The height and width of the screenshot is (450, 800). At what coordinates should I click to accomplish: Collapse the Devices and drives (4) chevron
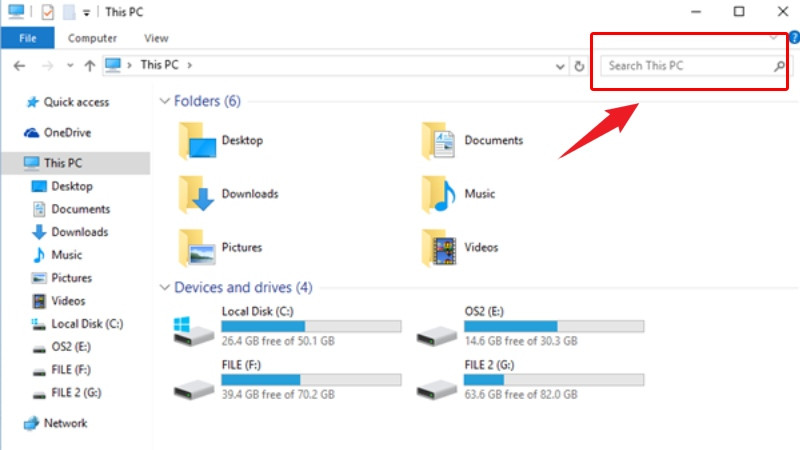coord(164,287)
